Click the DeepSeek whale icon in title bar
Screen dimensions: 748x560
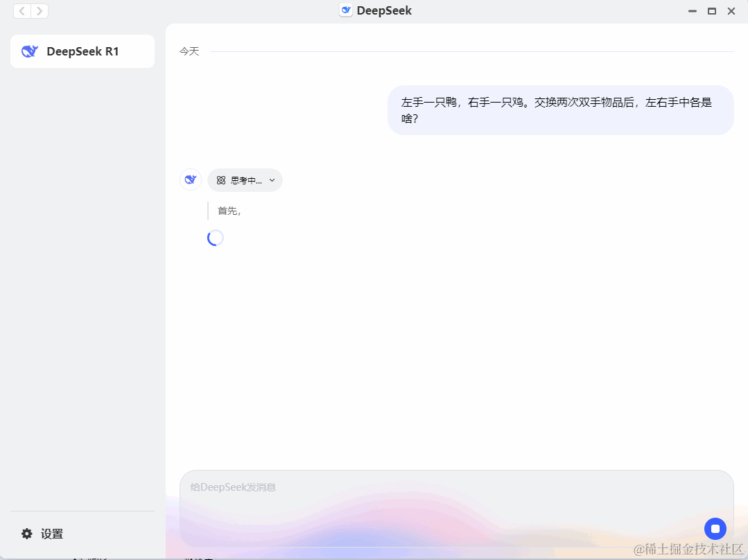pos(345,10)
